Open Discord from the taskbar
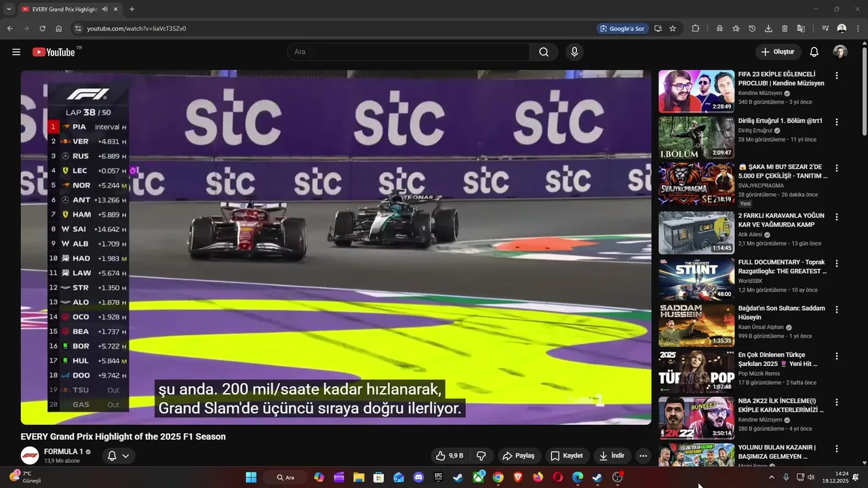 418,477
